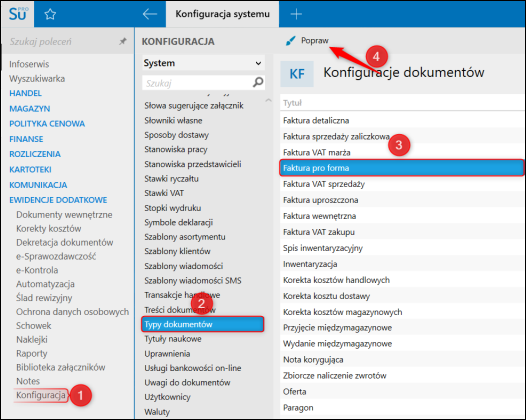Image resolution: width=526 pixels, height=420 pixels.
Task: Pin the command panel with pushpin icon
Action: 123,41
